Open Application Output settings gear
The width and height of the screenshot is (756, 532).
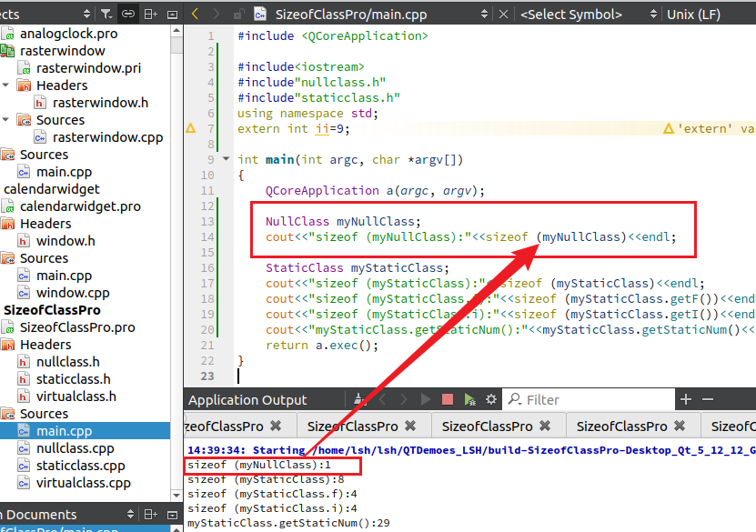tap(491, 399)
